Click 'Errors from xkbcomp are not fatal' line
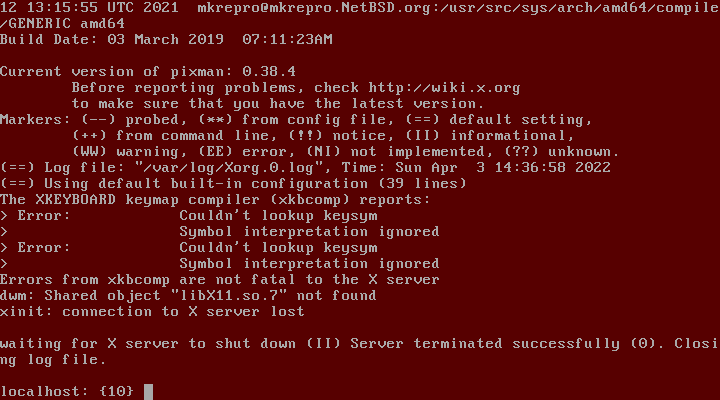 click(x=147, y=280)
